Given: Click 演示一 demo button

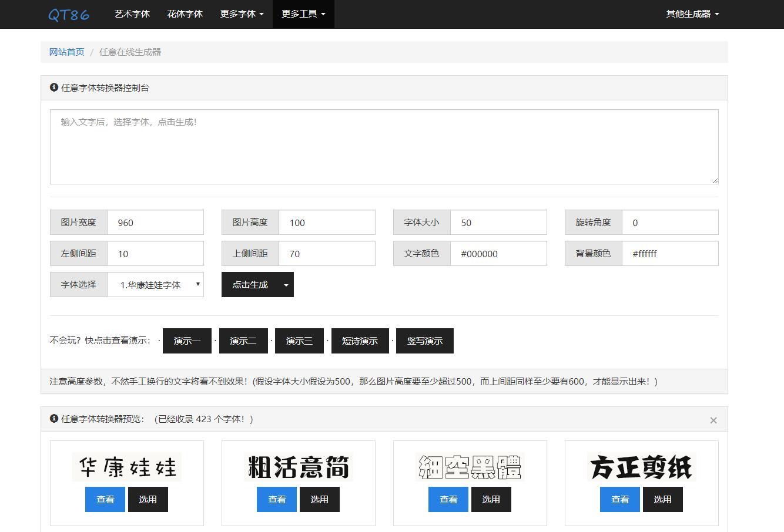Looking at the screenshot, I should click(187, 341).
